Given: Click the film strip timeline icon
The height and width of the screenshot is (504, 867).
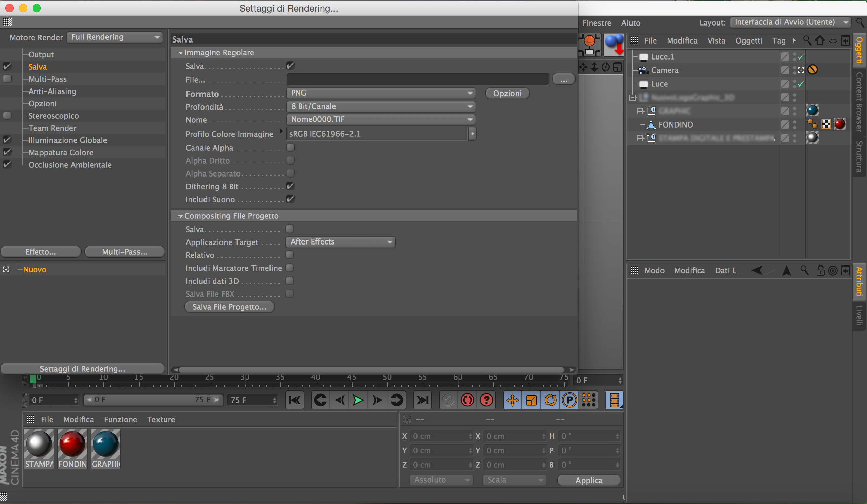Looking at the screenshot, I should 614,400.
